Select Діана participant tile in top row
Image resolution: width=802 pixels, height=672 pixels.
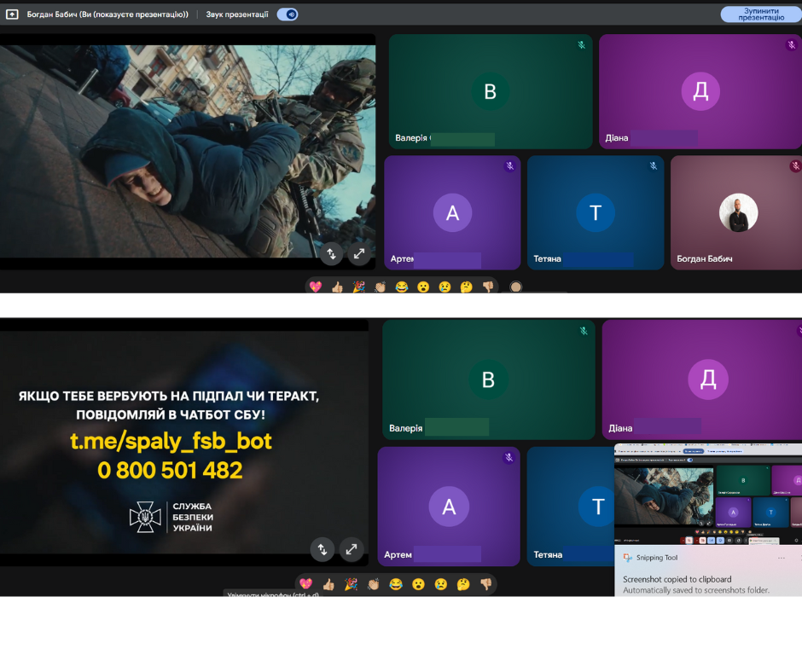[x=700, y=92]
